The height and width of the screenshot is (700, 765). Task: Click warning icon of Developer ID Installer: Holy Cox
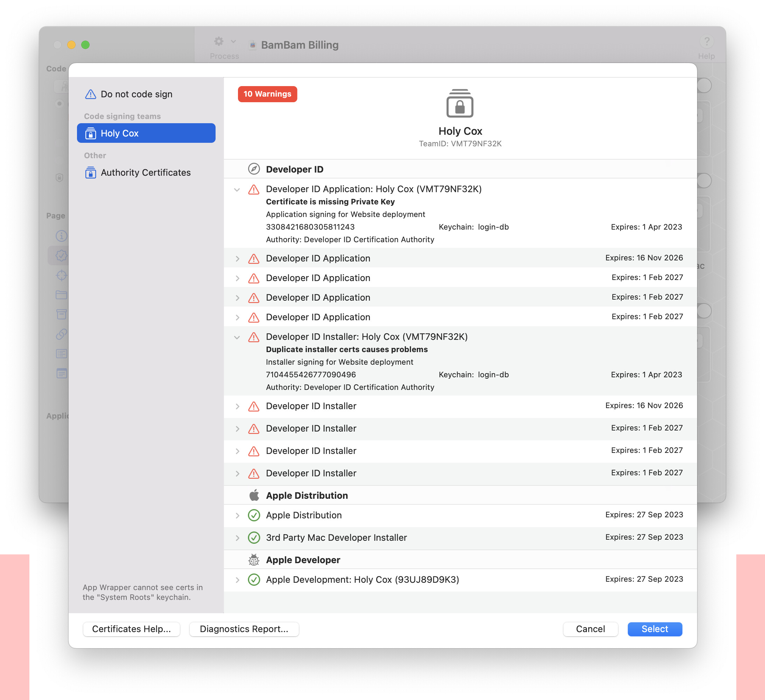254,337
